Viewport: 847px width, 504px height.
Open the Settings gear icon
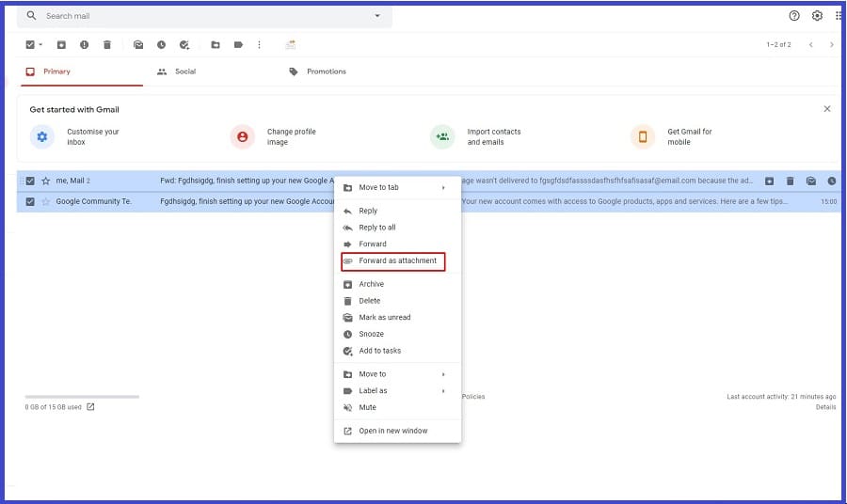click(x=817, y=16)
